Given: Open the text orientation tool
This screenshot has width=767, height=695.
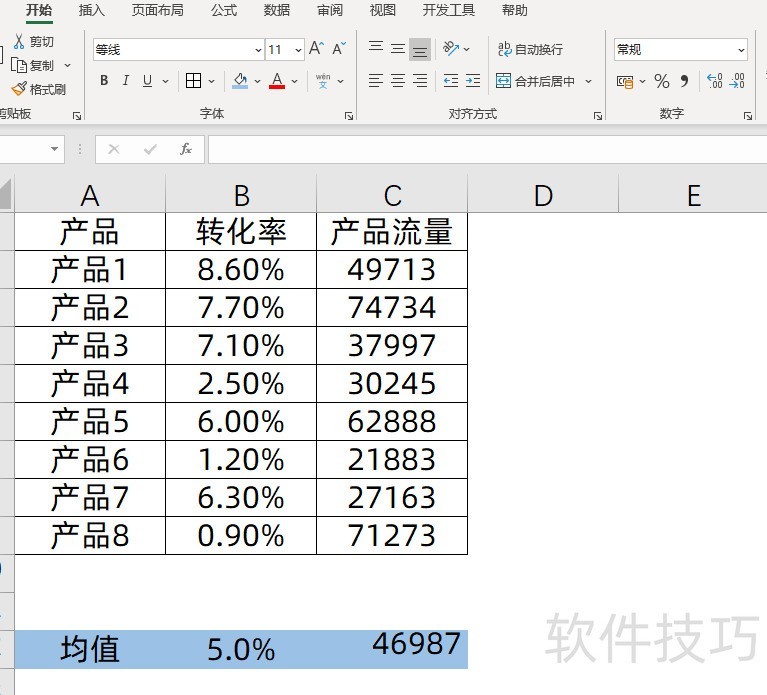Looking at the screenshot, I should click(451, 48).
